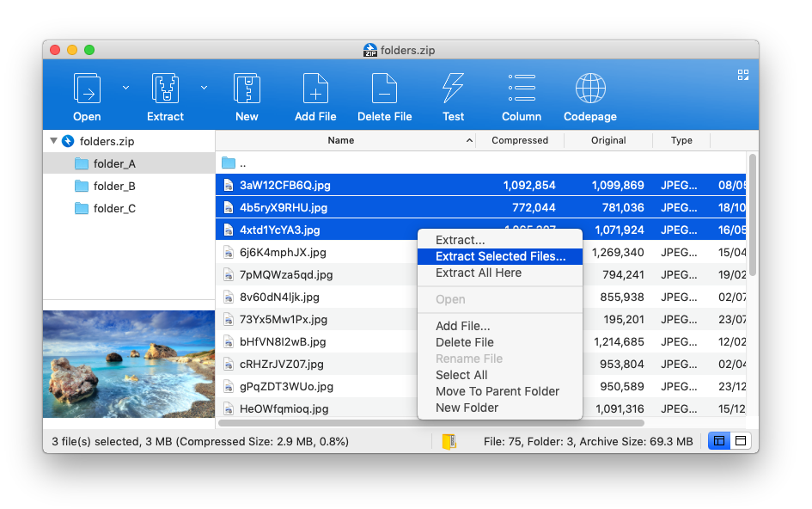Click the horizontal scrollbar under file list
Viewport: 812px width, 509px height.
pyautogui.click(x=431, y=423)
